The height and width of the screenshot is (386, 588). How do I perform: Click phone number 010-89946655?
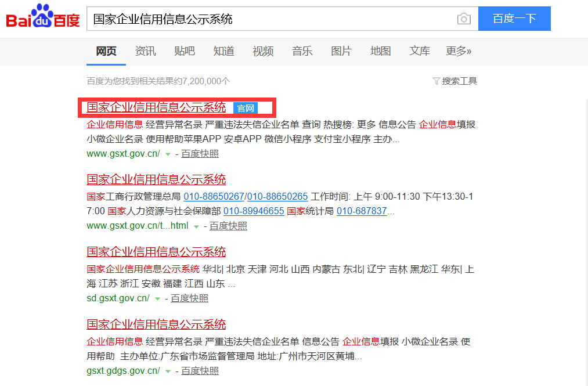pyautogui.click(x=254, y=211)
